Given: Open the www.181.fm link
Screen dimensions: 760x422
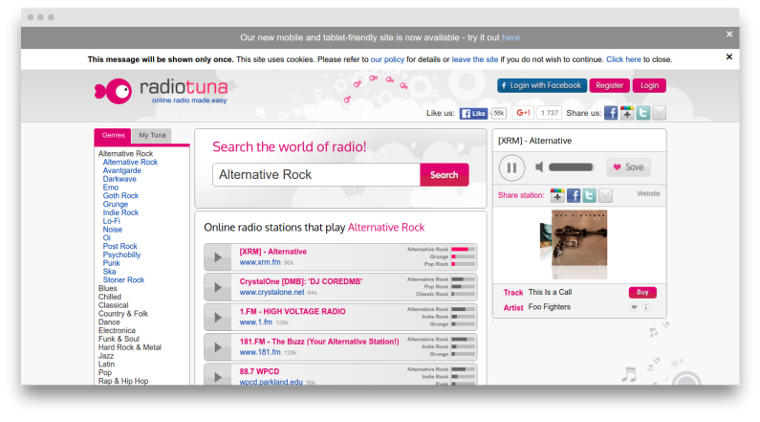Looking at the screenshot, I should (x=260, y=352).
